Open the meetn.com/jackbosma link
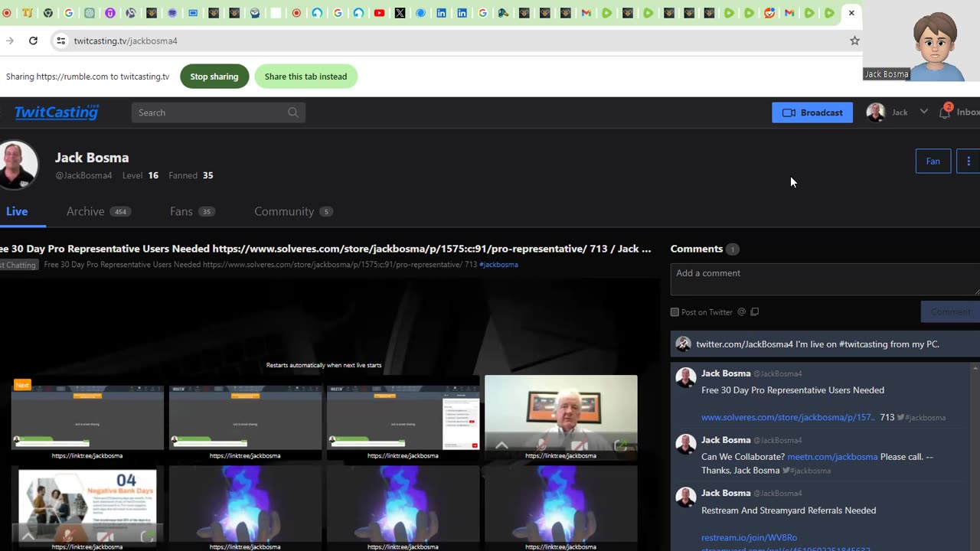 click(x=832, y=457)
